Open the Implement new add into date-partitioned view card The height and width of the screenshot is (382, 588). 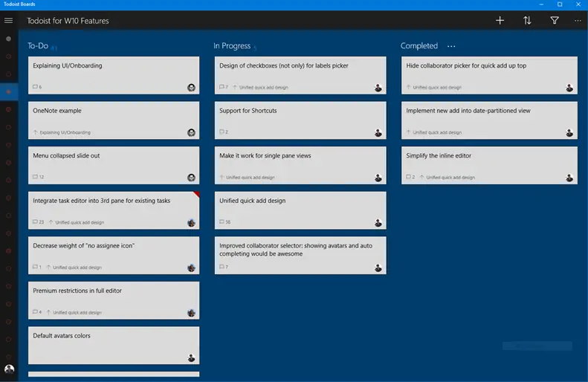(x=489, y=120)
